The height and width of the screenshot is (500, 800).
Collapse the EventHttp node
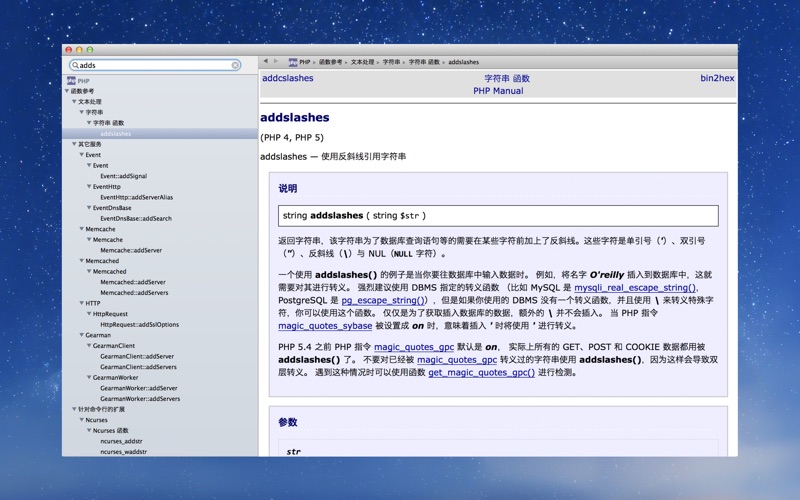(x=89, y=186)
